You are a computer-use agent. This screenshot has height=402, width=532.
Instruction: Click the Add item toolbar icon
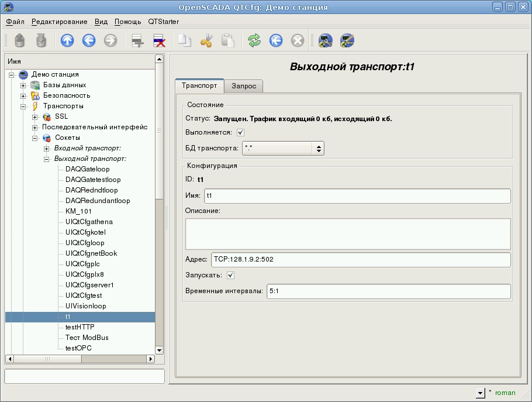point(137,41)
